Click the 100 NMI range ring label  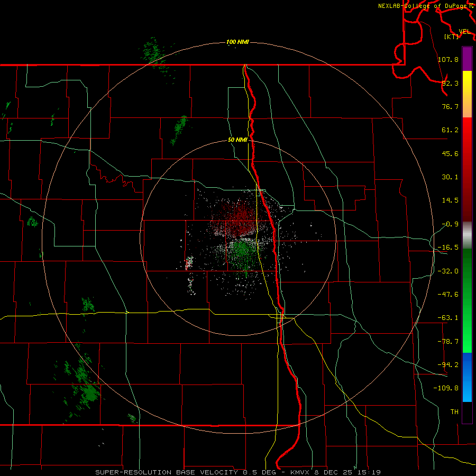pos(237,42)
